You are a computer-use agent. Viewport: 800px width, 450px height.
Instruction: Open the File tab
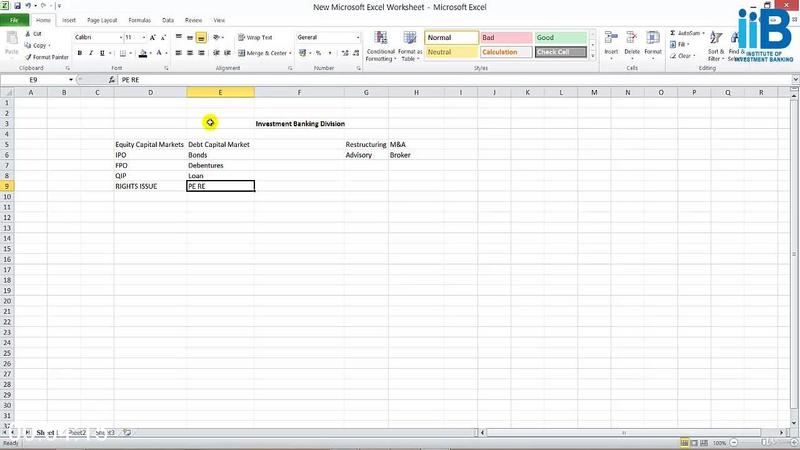[14, 20]
